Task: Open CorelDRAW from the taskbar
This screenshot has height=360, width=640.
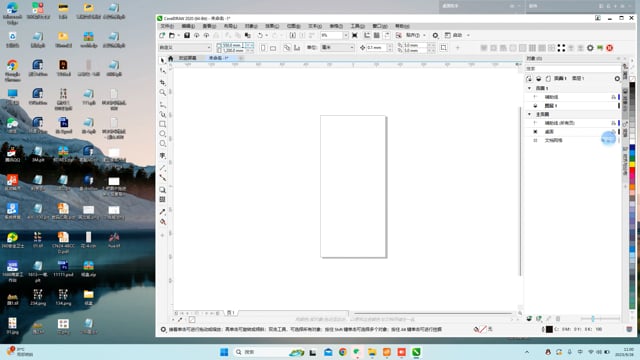Action: [x=416, y=352]
